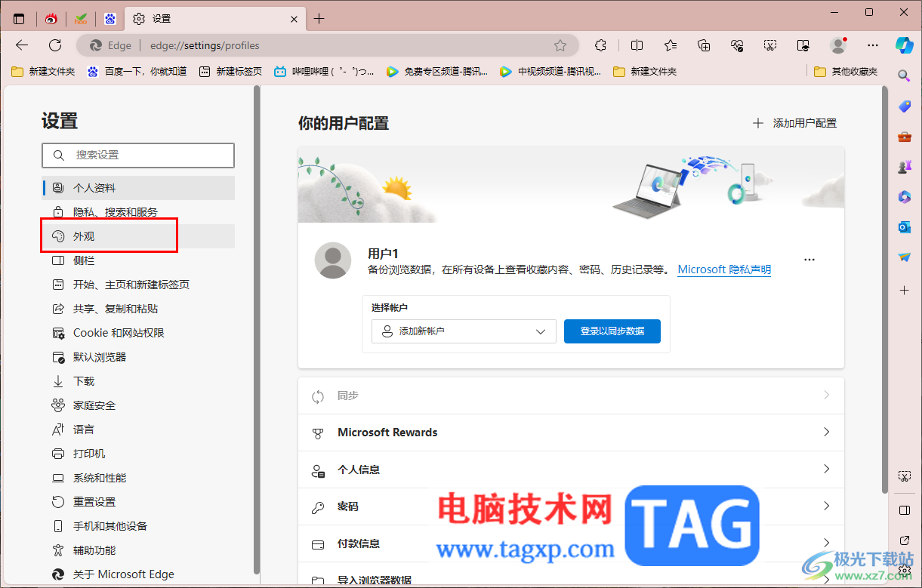
Task: Open the profile avatar menu
Action: click(838, 45)
